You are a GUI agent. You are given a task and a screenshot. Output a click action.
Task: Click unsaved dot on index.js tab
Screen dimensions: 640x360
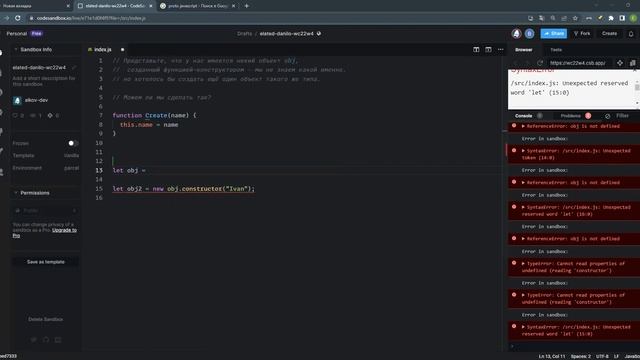pos(122,49)
